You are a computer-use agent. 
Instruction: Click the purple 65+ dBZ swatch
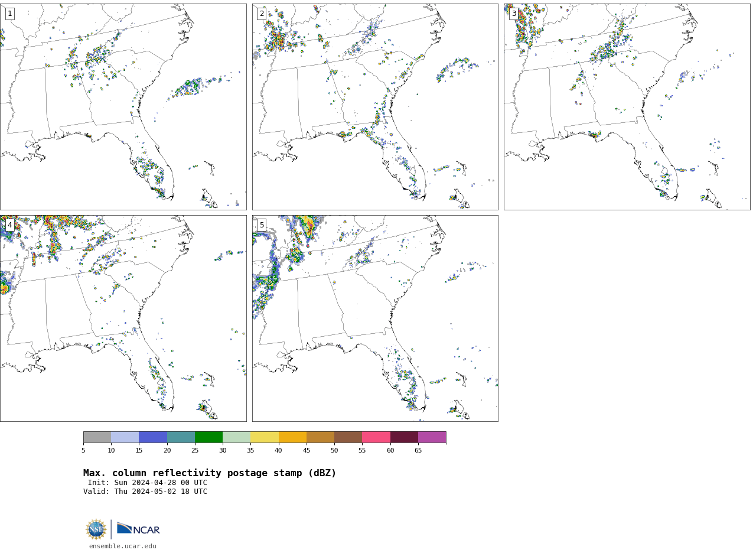tap(432, 437)
